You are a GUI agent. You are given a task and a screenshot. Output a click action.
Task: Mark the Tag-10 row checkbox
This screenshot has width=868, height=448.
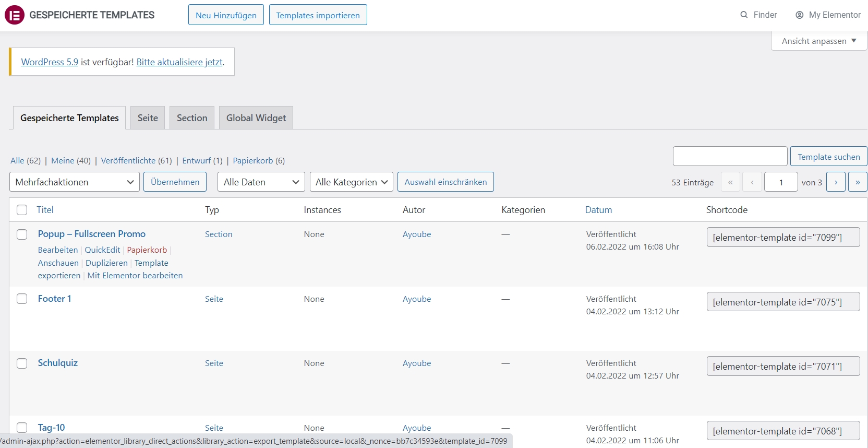pyautogui.click(x=22, y=428)
